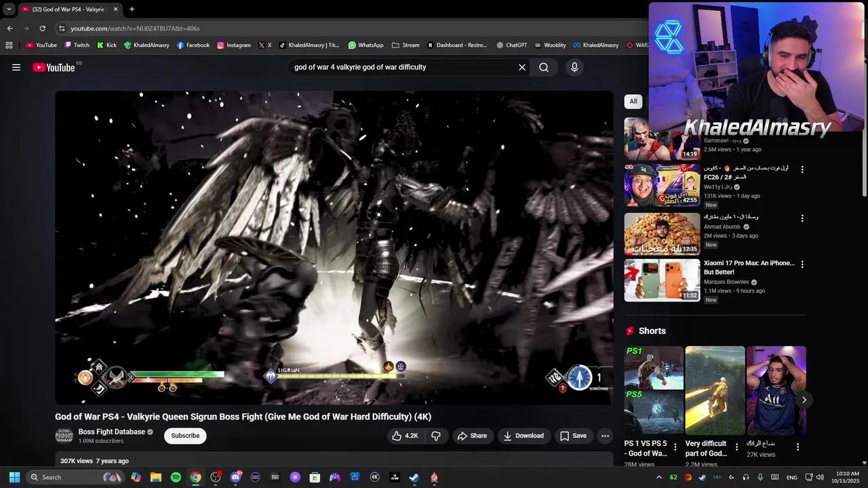
Task: Download the video
Action: pyautogui.click(x=524, y=436)
